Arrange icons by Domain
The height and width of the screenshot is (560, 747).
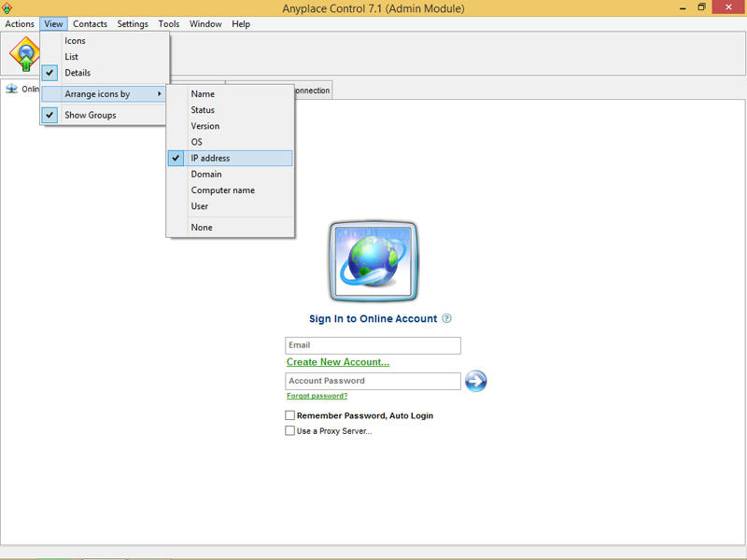pyautogui.click(x=230, y=175)
